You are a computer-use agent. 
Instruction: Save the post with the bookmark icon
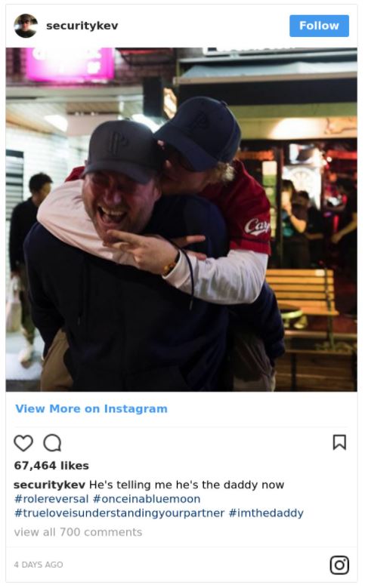tap(339, 442)
